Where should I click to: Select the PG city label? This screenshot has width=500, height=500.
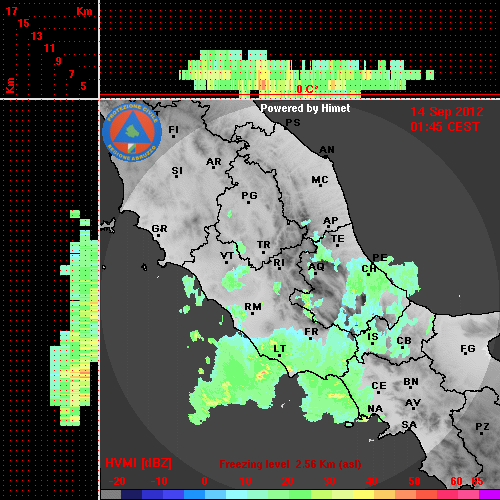click(x=249, y=195)
